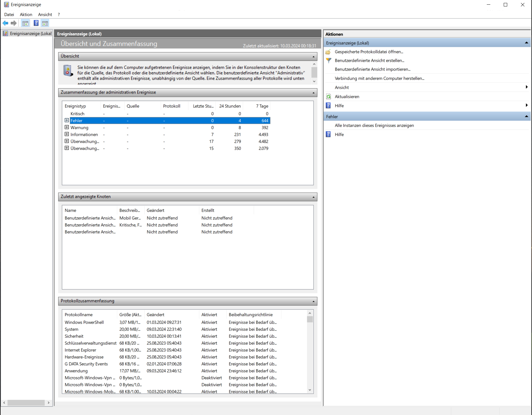Open the Aktion menu
The image size is (532, 415).
click(x=26, y=15)
